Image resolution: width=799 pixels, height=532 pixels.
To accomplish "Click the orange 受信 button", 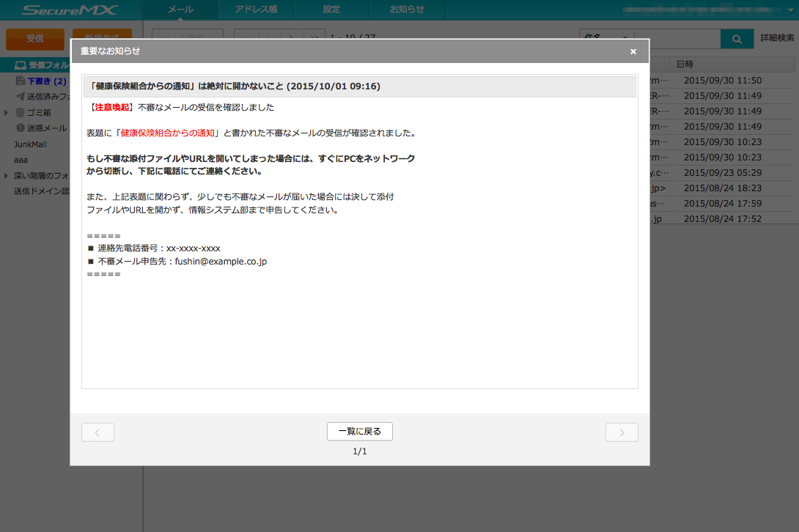I will pyautogui.click(x=35, y=38).
